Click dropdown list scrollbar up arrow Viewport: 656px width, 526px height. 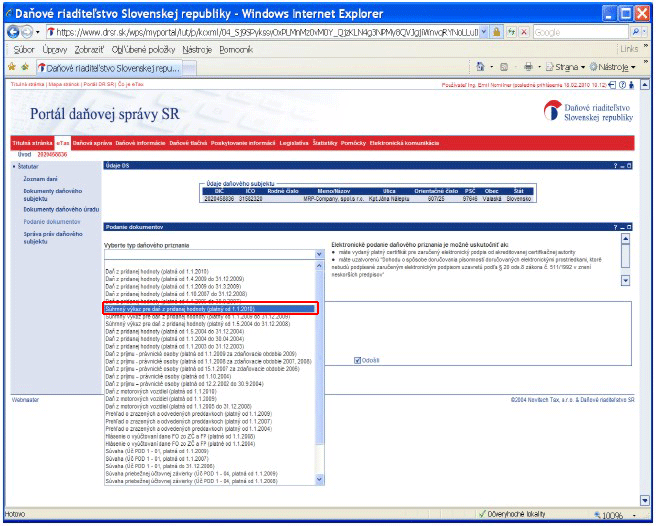(x=319, y=266)
